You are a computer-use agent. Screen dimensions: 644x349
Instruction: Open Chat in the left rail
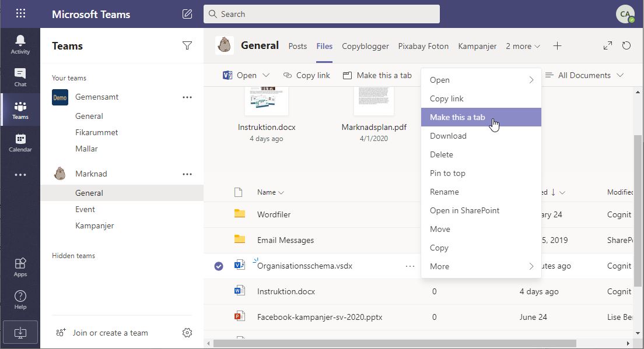20,77
